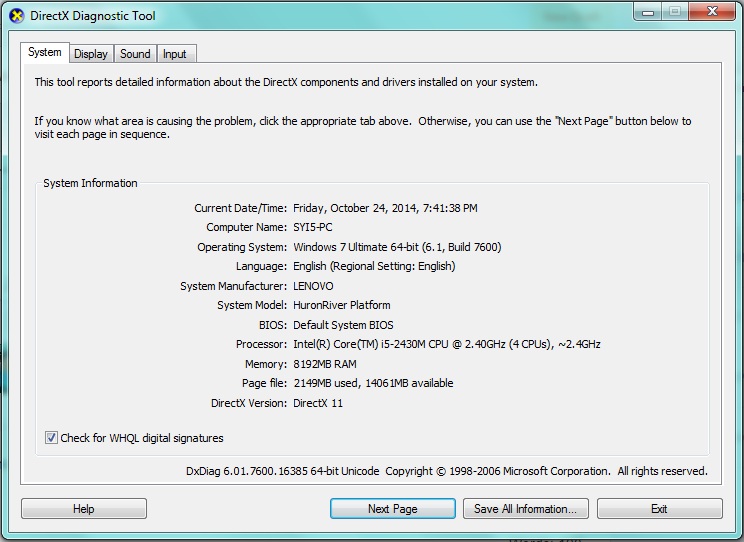
Task: Toggle Check for WHQL digital signatures checkbox
Action: [51, 438]
